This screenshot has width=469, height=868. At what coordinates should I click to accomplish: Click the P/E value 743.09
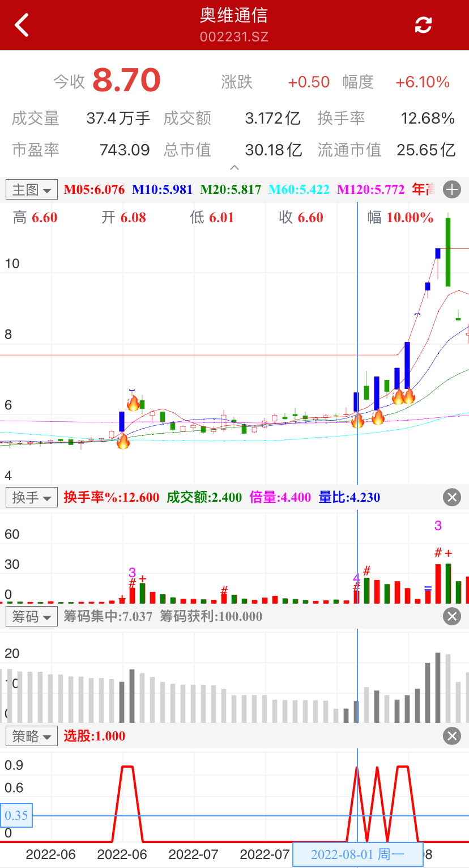[125, 150]
